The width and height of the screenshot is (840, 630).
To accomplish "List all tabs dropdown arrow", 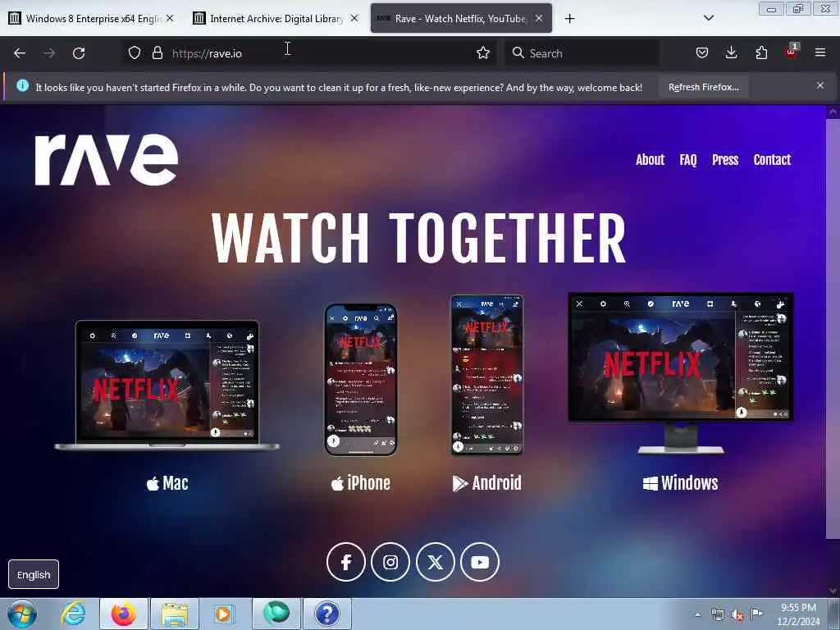I will point(708,18).
